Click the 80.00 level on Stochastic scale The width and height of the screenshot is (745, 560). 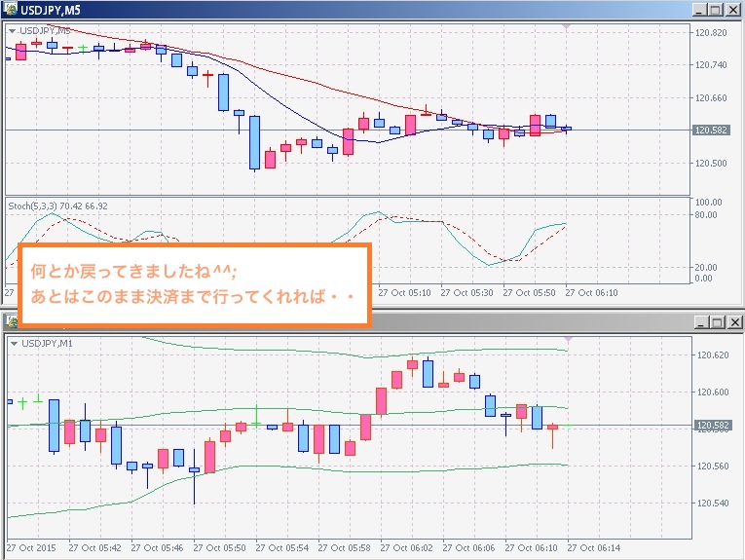[x=706, y=214]
